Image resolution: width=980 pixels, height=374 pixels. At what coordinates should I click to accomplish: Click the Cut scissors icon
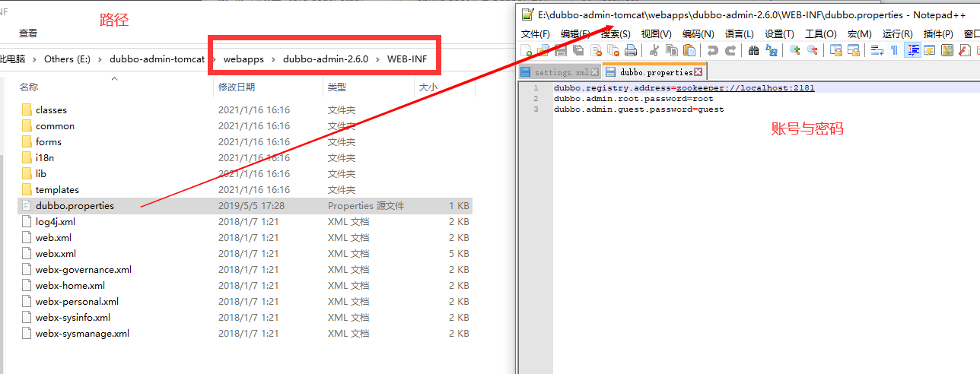coord(653,51)
